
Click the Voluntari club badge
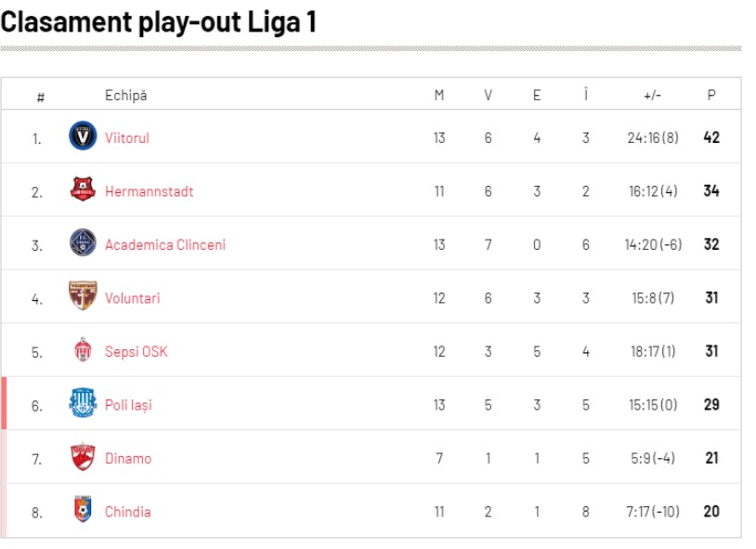pyautogui.click(x=83, y=296)
